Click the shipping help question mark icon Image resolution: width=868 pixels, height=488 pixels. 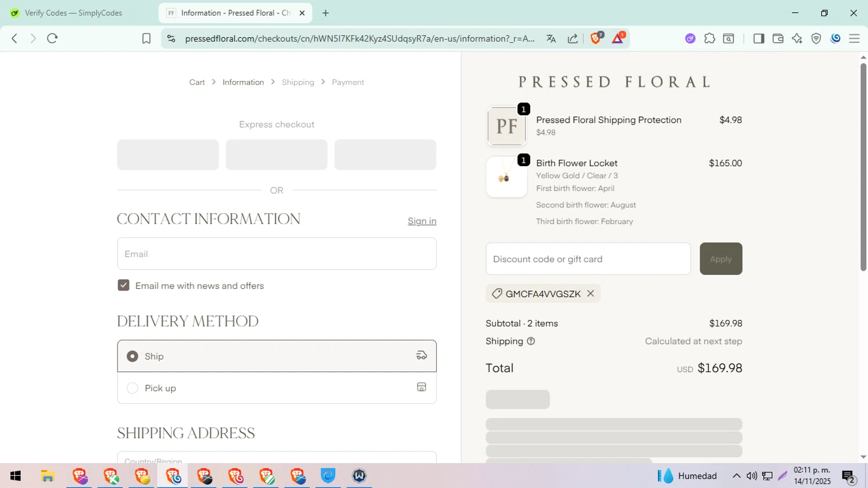[531, 341]
